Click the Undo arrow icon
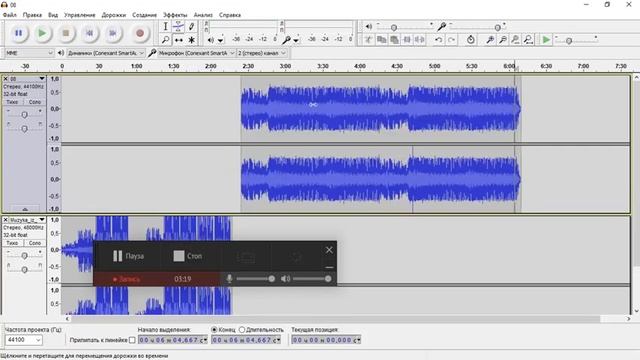Screen dimensions: 640x360 [438, 40]
